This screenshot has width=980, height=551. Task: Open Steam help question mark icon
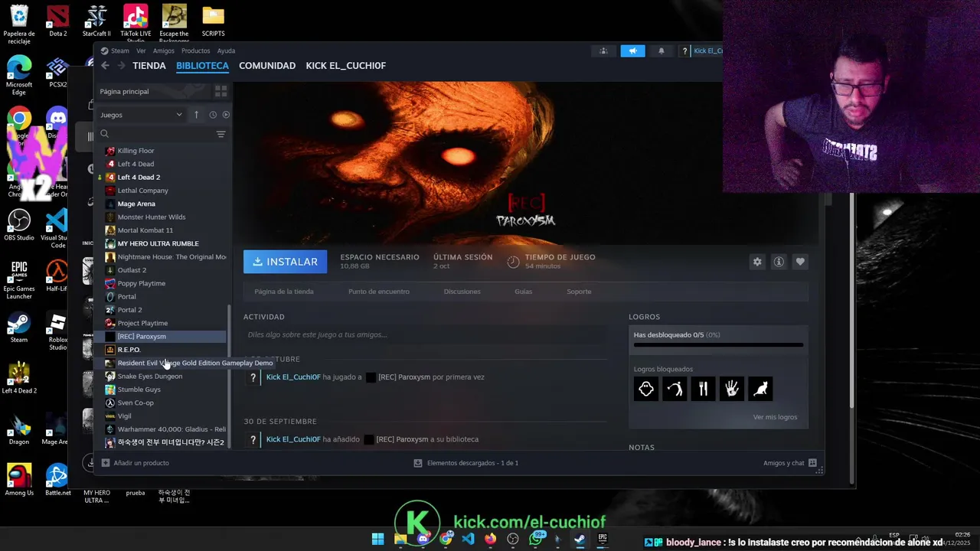(684, 51)
